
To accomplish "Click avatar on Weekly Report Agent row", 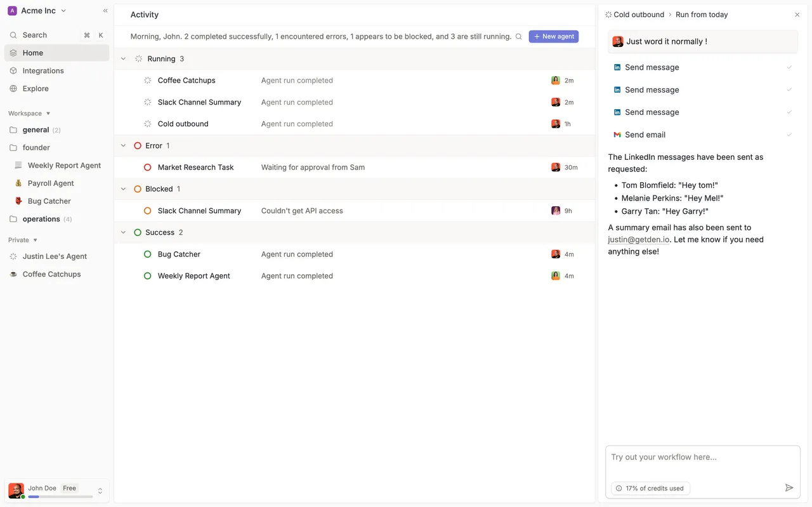I will [556, 276].
